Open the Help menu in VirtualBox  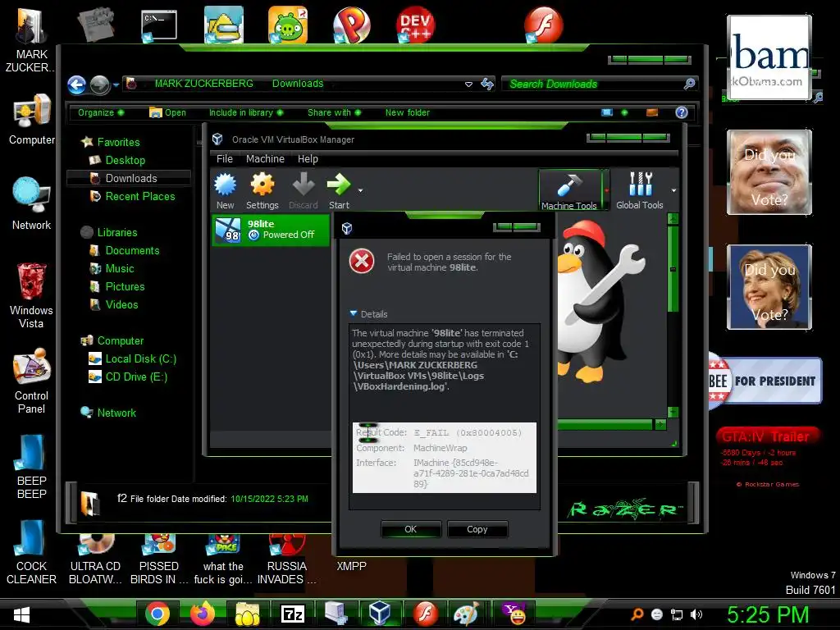coord(308,159)
